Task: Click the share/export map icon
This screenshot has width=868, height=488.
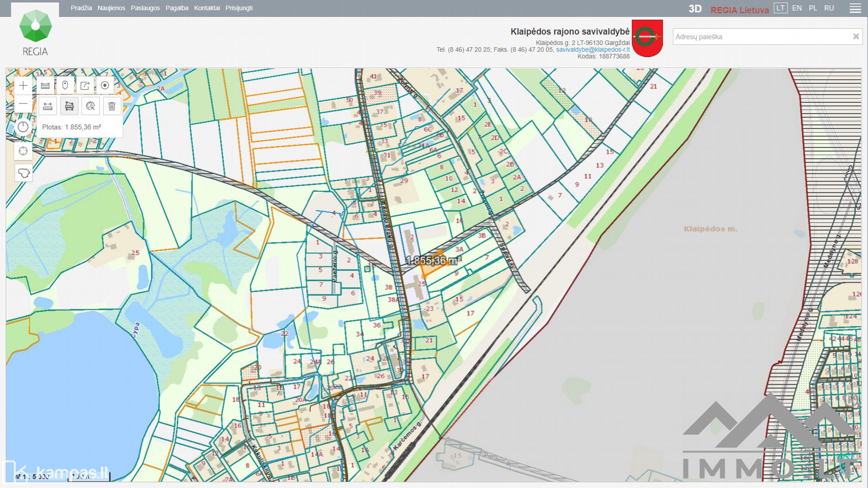Action: [x=85, y=85]
